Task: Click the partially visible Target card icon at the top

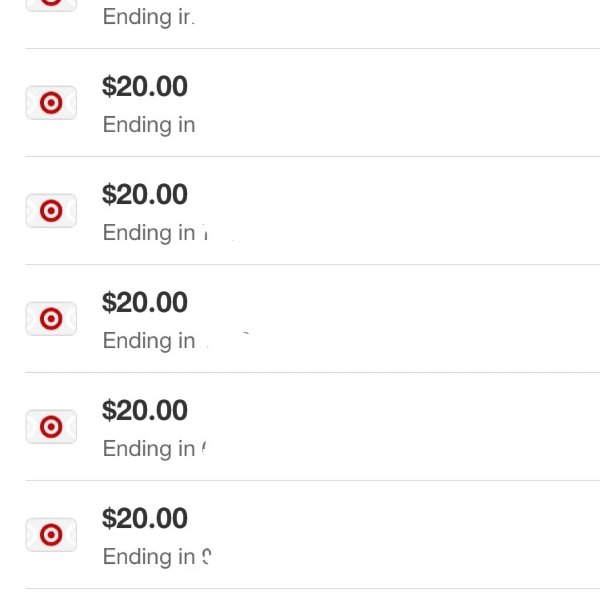Action: coord(51,5)
